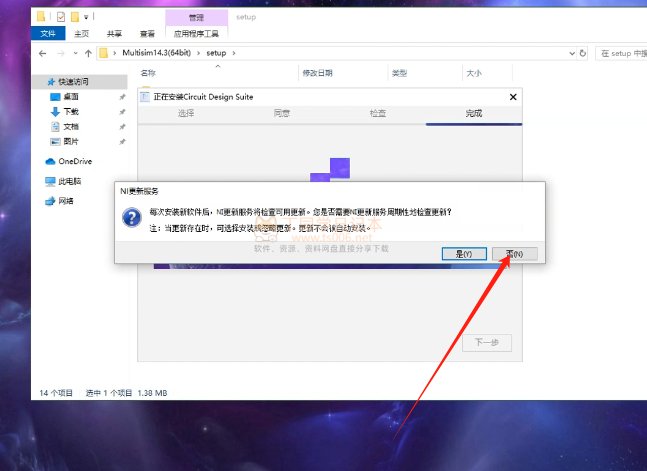Open the quick access toolbar customize dropdown
Image resolution: width=647 pixels, height=471 pixels.
(x=86, y=17)
